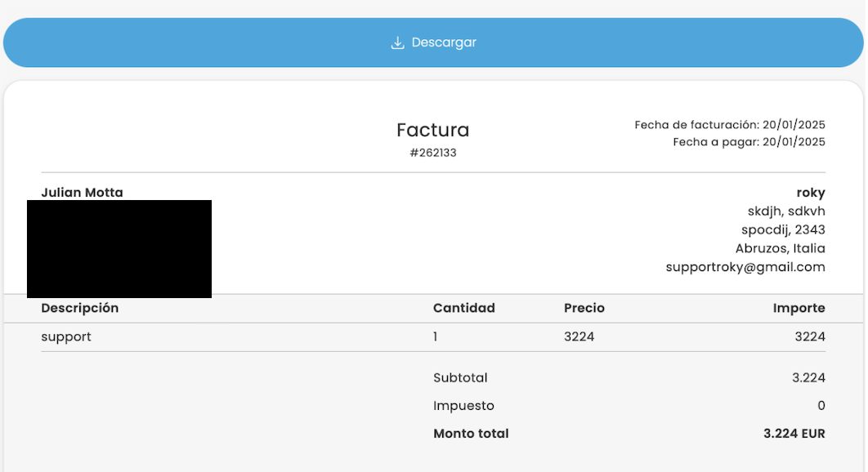Select the Abruzos, Italia address line
Viewport: 868px width, 472px height.
(x=781, y=248)
